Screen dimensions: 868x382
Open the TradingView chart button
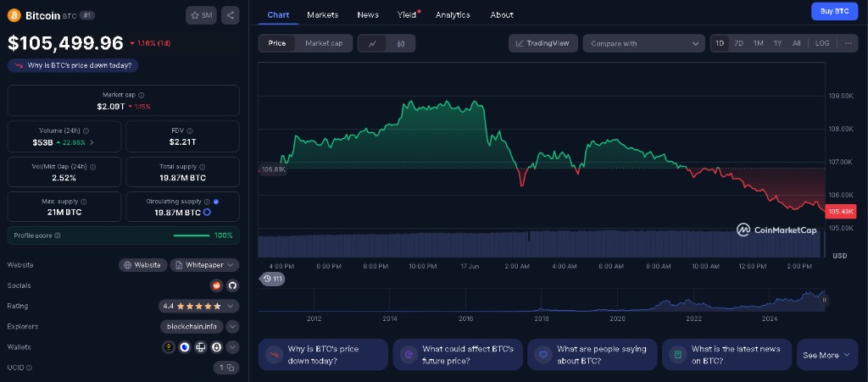543,43
